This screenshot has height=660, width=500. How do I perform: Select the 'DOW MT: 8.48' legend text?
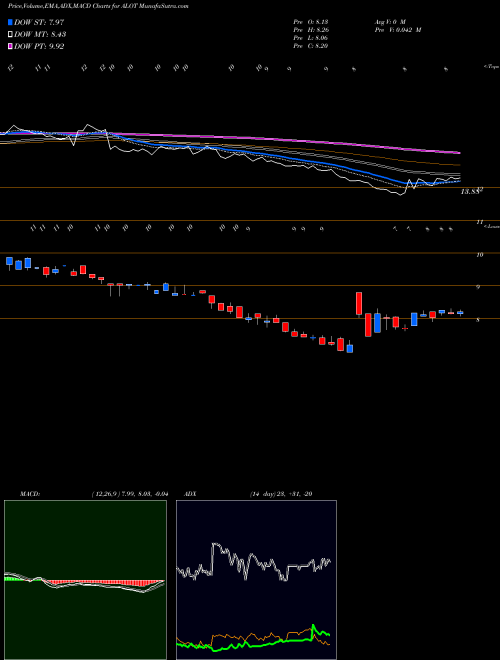coord(40,35)
